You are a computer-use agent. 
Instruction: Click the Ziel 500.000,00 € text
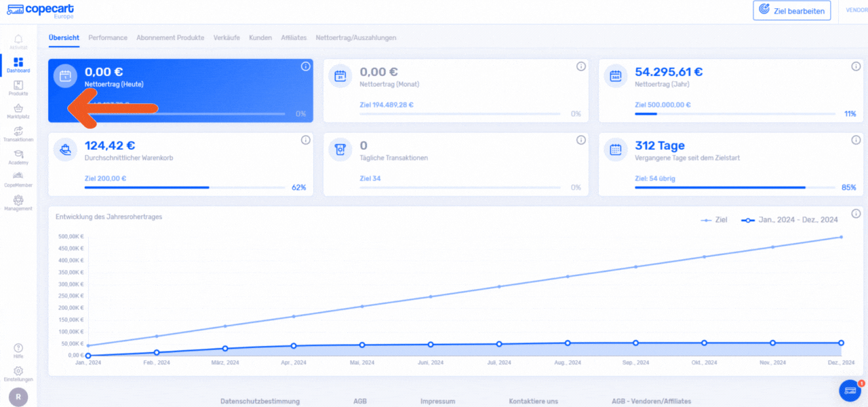point(663,105)
